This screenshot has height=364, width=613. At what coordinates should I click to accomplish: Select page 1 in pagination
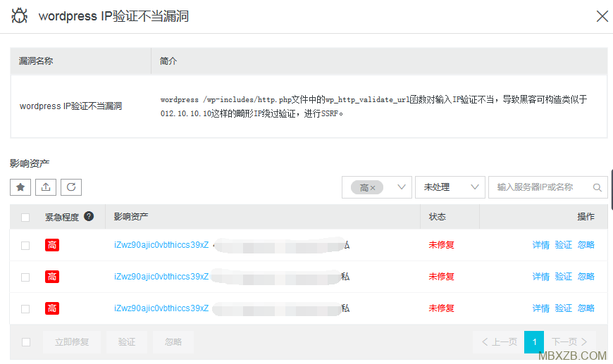(x=534, y=342)
